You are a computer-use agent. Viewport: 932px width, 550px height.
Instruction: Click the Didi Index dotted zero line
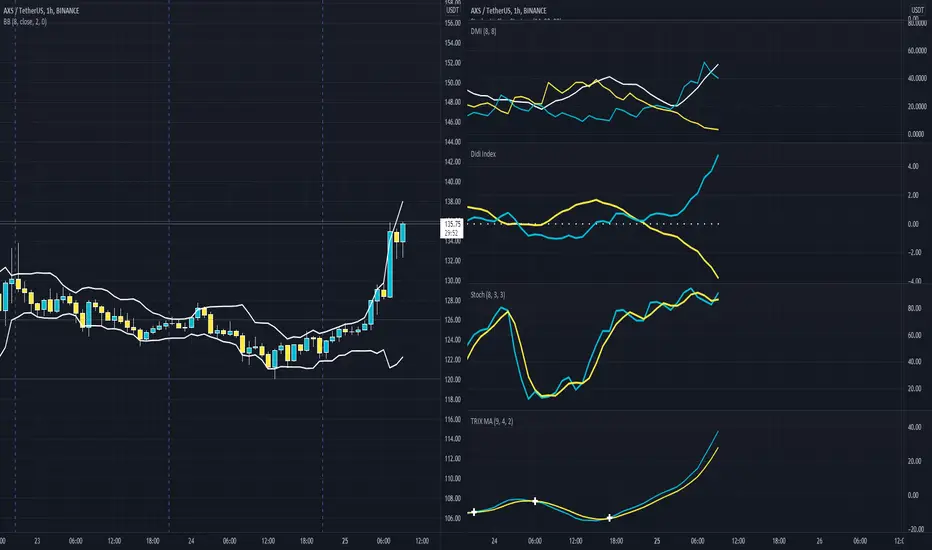tap(594, 224)
